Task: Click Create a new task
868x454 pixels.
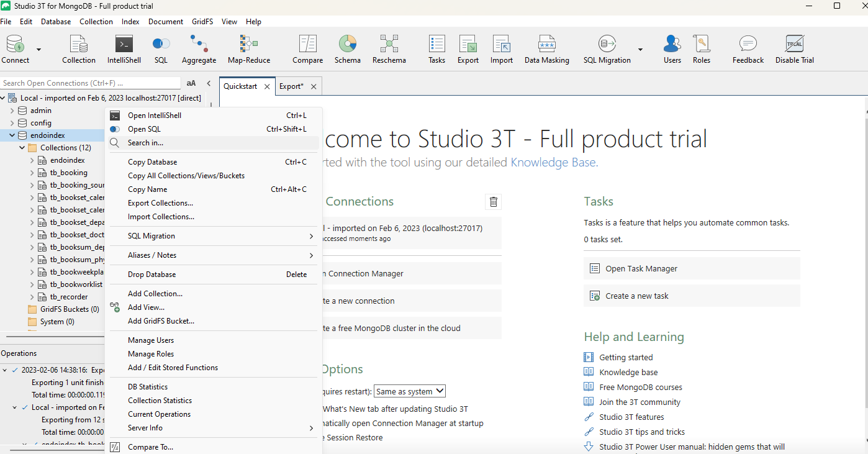Action: (x=692, y=296)
